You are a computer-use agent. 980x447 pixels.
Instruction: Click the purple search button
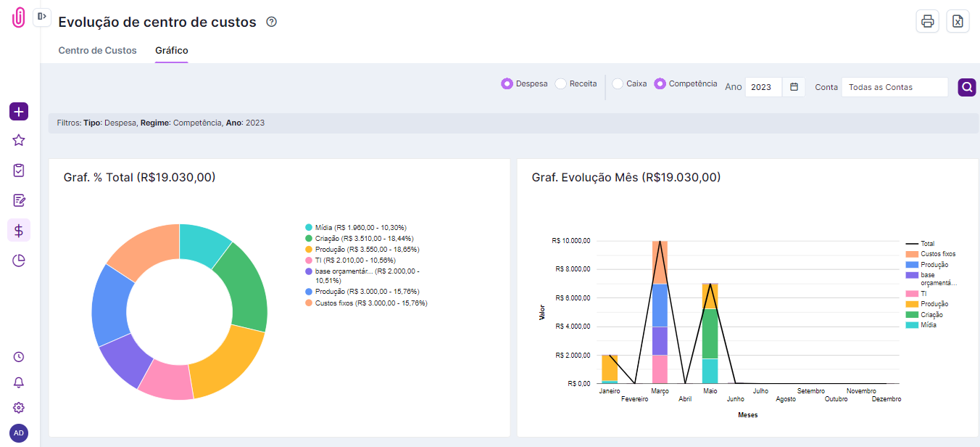coord(967,87)
